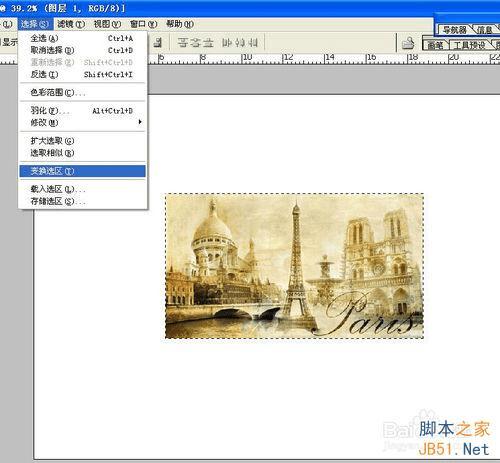Click distribute vertical centers icon
The image size is (500, 463).
click(x=196, y=42)
